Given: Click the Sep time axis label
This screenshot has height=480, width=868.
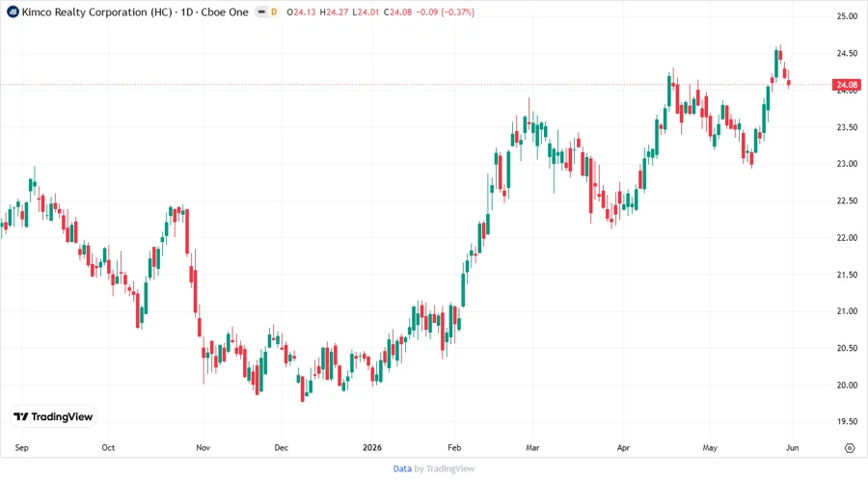Looking at the screenshot, I should tap(21, 448).
